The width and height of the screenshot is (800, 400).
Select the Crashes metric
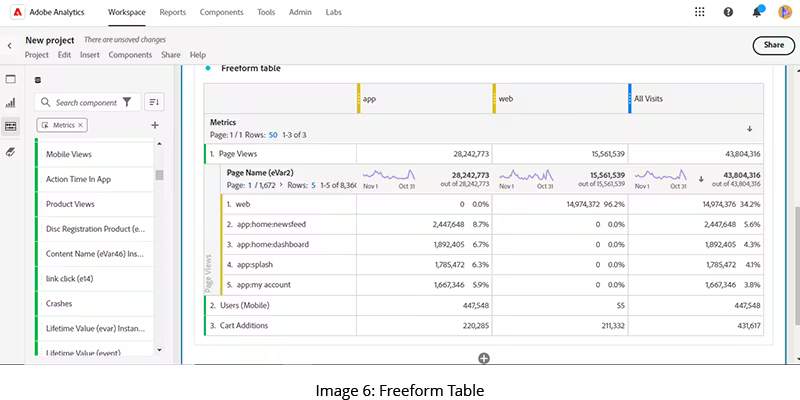click(x=95, y=304)
